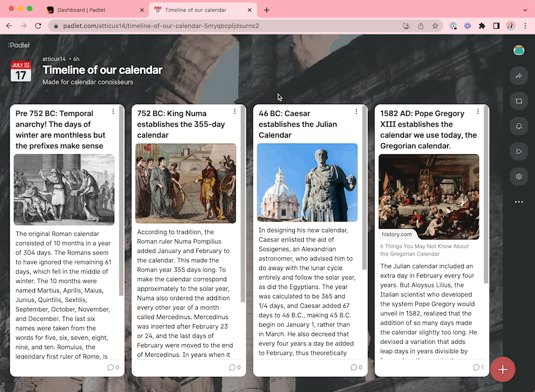This screenshot has width=535, height=392.
Task: Toggle the browser side panel
Action: 496,26
